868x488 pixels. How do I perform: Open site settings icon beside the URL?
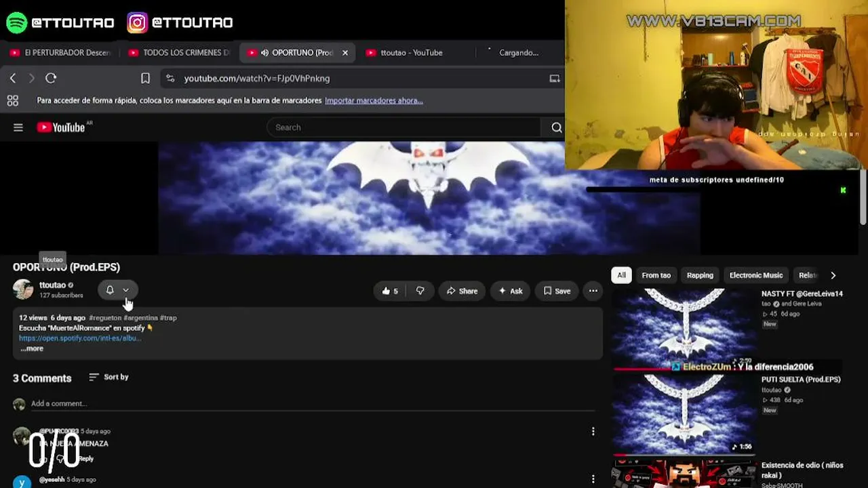coord(170,79)
